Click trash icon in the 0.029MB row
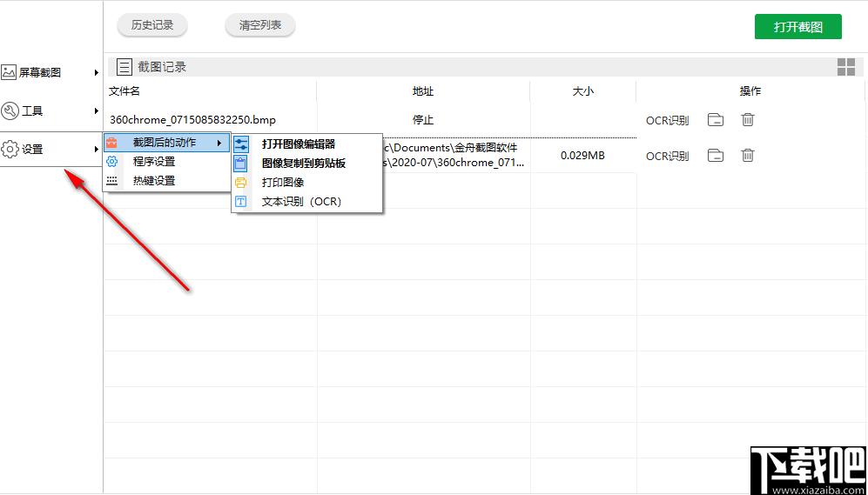Image resolution: width=868 pixels, height=495 pixels. (748, 156)
